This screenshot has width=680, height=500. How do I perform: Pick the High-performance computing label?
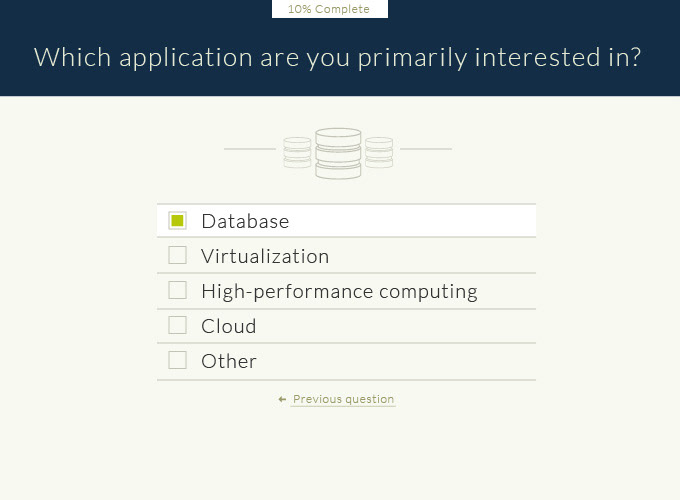(339, 291)
